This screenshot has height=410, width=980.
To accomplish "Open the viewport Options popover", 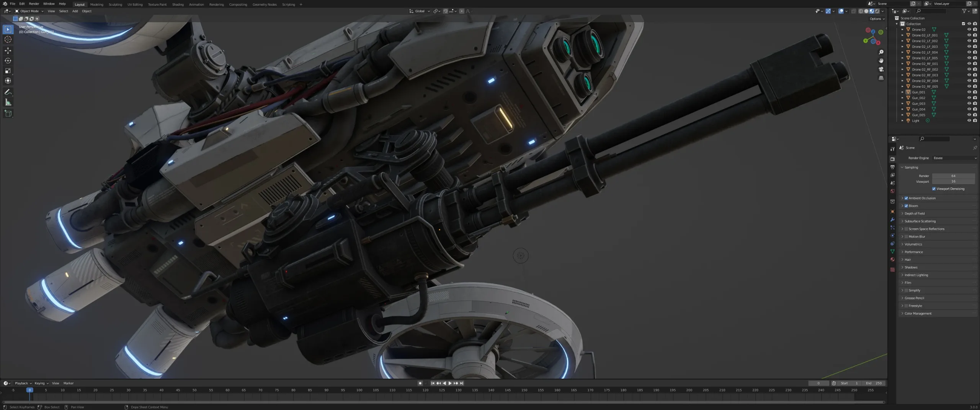I will coord(876,18).
